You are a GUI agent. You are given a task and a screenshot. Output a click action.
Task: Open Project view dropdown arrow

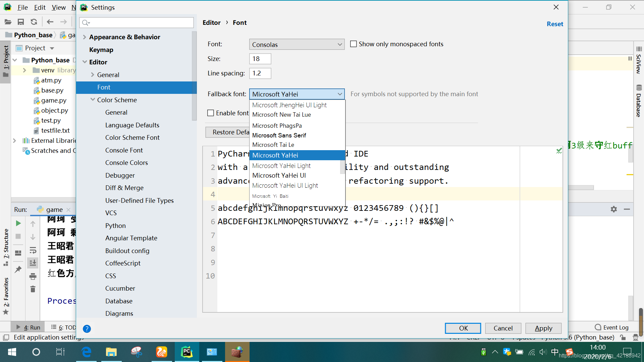click(x=52, y=48)
